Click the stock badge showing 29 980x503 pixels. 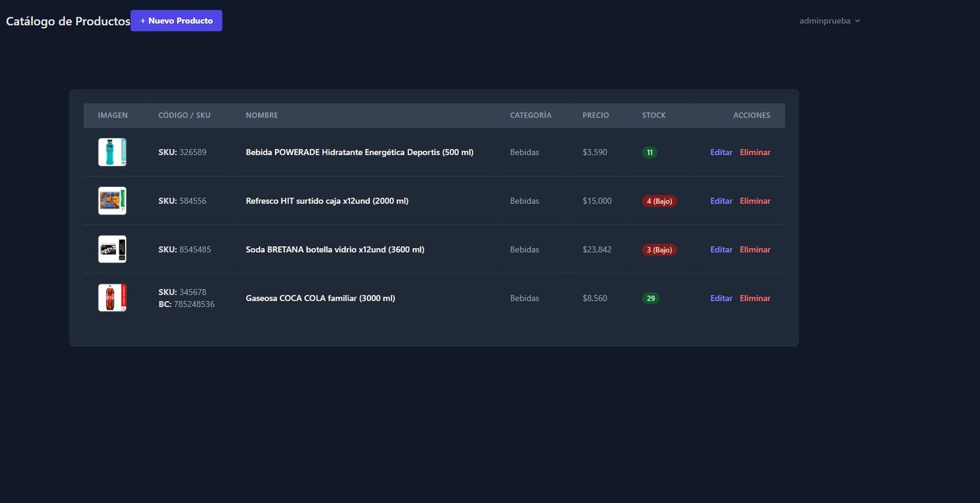[650, 298]
